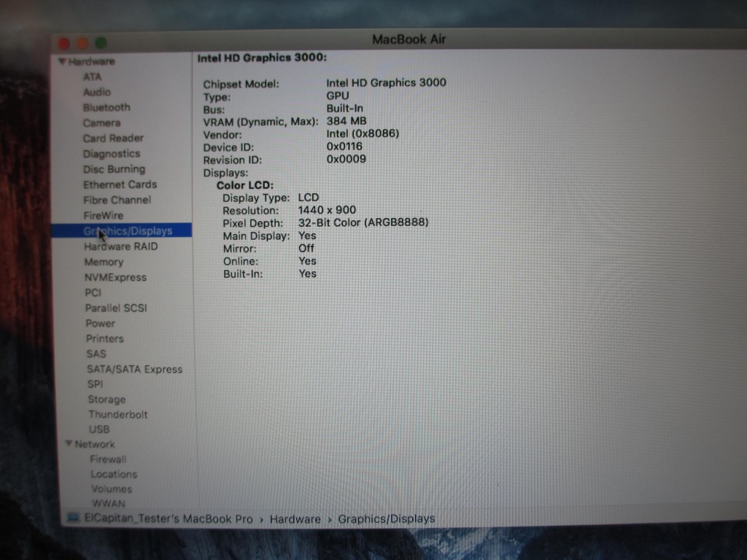Viewport: 747px width, 560px height.
Task: Click the MacBook Air window title
Action: (x=409, y=39)
